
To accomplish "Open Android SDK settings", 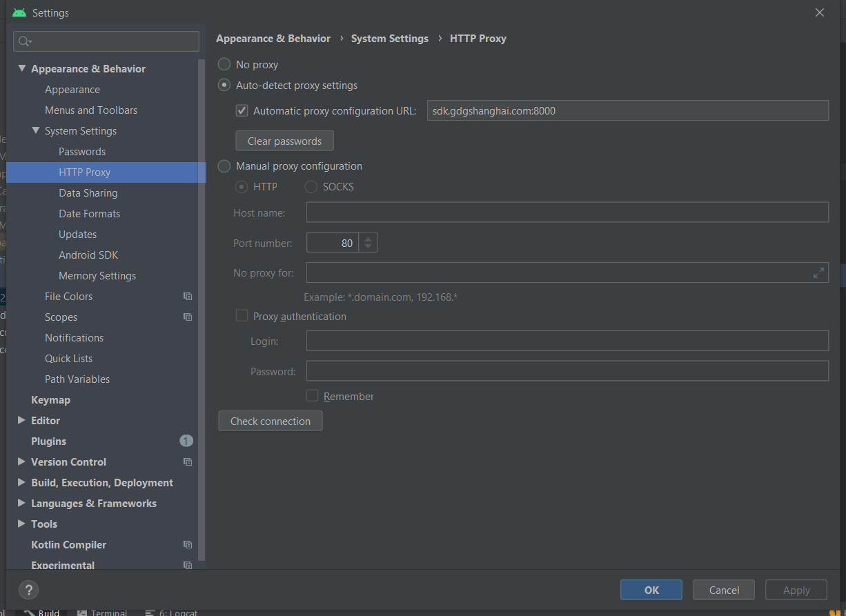I will coord(88,255).
